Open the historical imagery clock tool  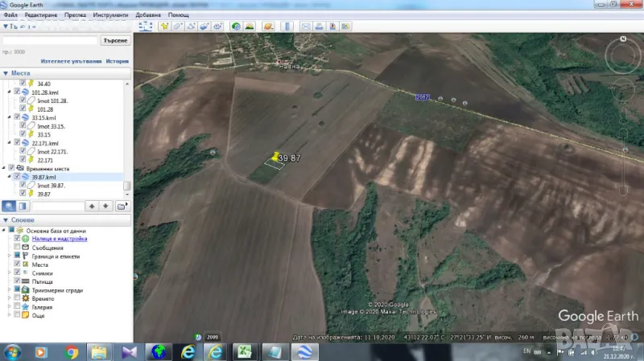[236, 27]
